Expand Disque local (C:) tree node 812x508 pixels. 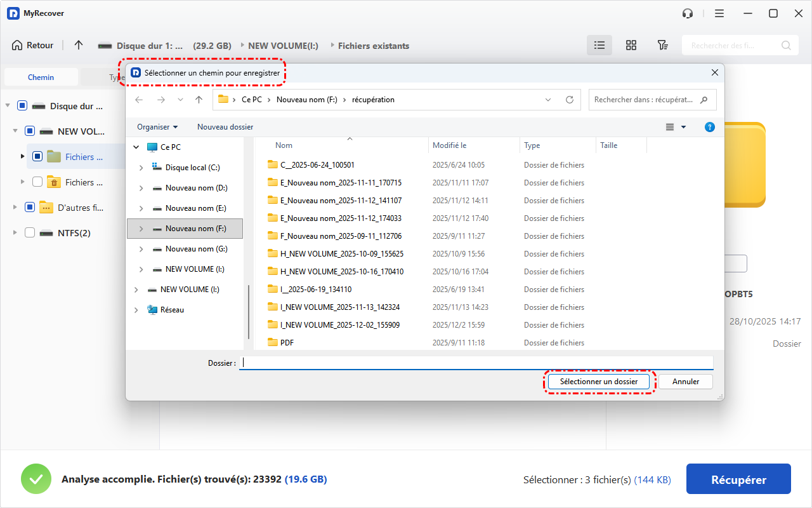pyautogui.click(x=141, y=168)
